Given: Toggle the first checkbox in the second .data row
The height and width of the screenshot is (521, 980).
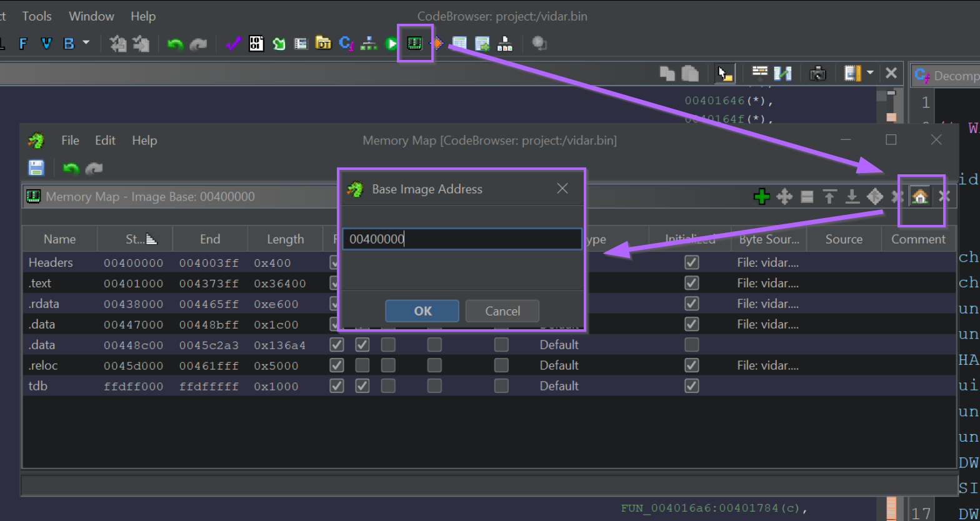Looking at the screenshot, I should pyautogui.click(x=337, y=344).
